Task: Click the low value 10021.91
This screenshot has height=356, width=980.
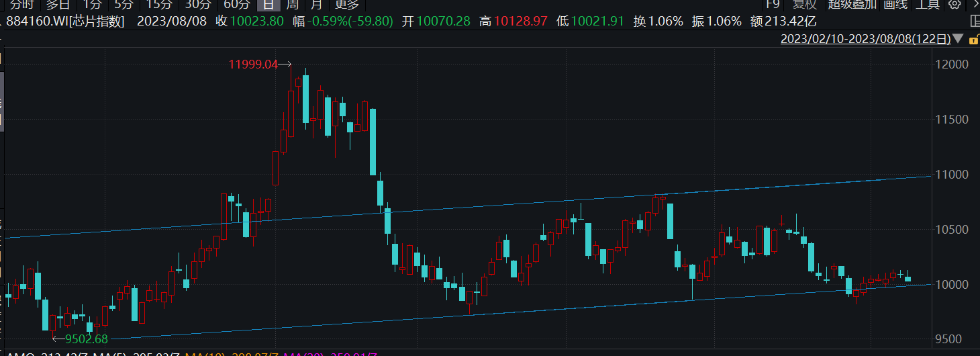Action: 597,21
